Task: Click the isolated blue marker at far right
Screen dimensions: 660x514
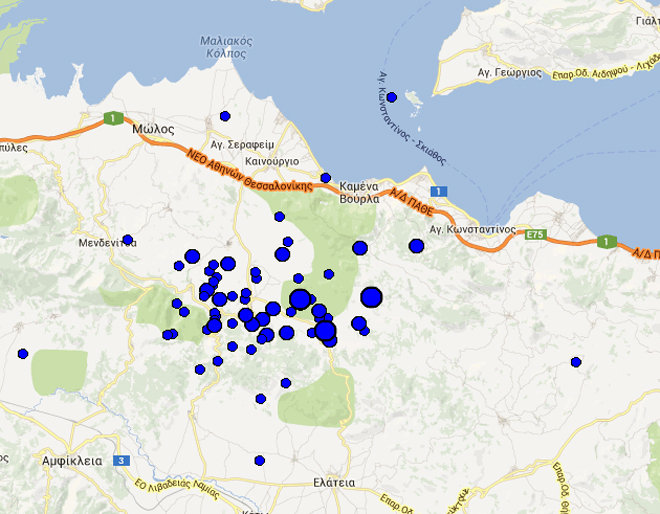Action: [x=576, y=362]
